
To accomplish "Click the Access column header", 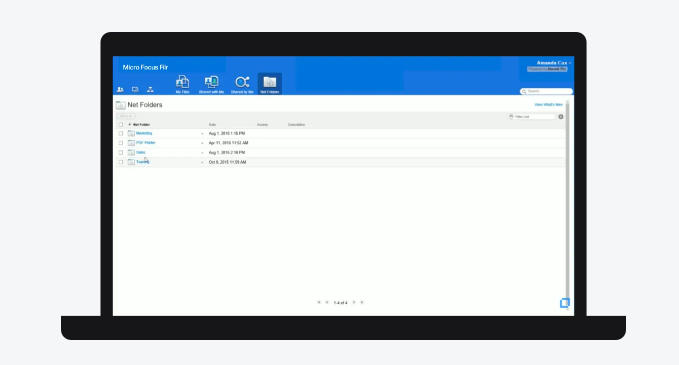I will 262,125.
